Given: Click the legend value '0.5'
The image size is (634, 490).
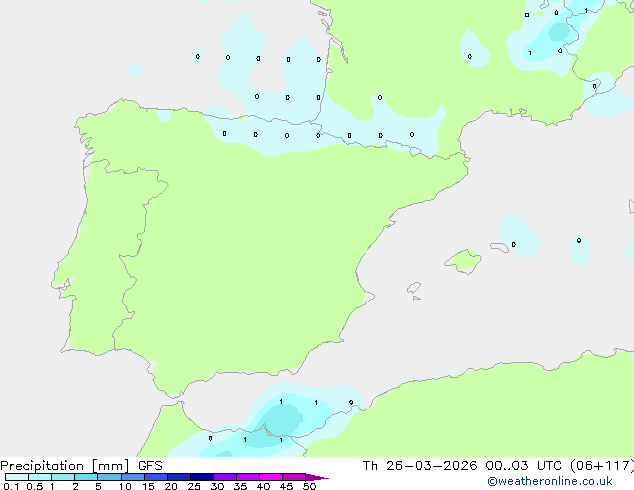Looking at the screenshot, I should [x=34, y=486].
